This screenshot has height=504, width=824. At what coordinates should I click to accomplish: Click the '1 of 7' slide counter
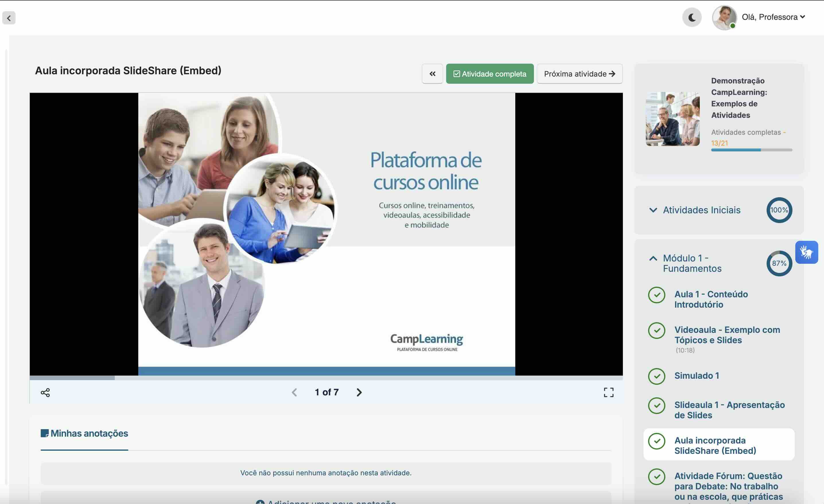coord(327,392)
